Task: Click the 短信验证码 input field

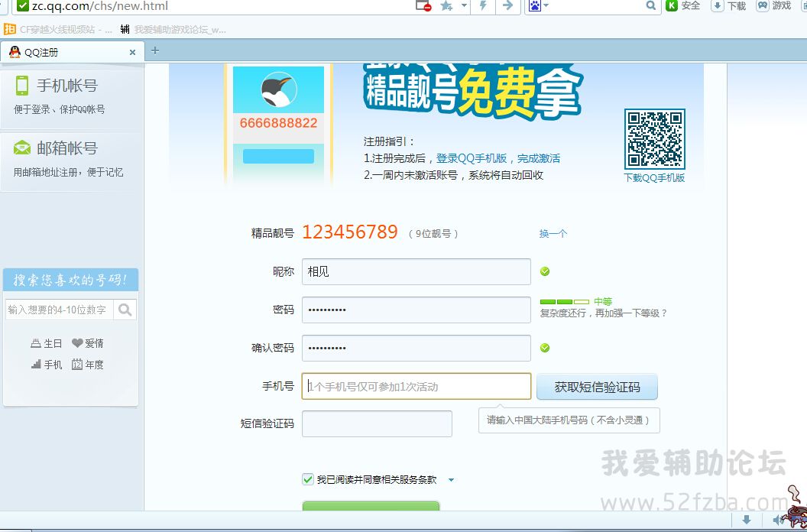Action: click(x=377, y=423)
